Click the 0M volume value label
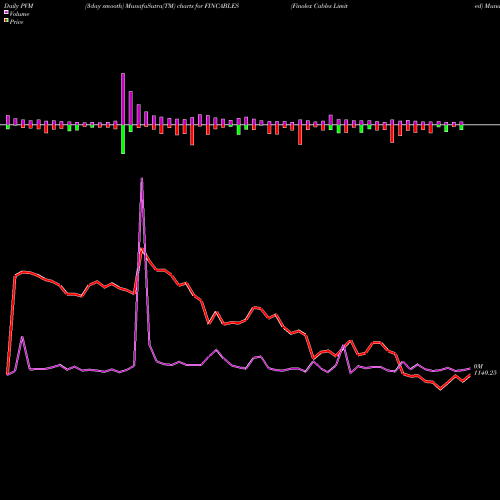The image size is (500, 500). pyautogui.click(x=478, y=367)
